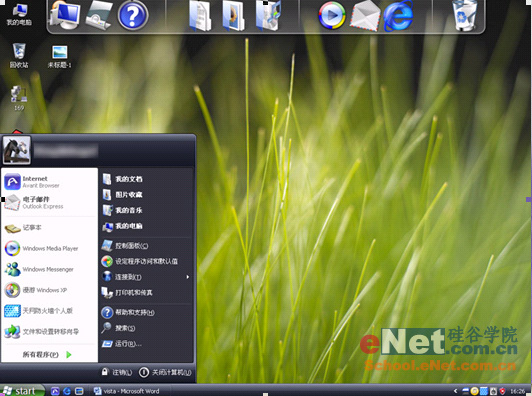This screenshot has height=396, width=532.
Task: Open 打印机和传真 entry
Action: pos(147,293)
